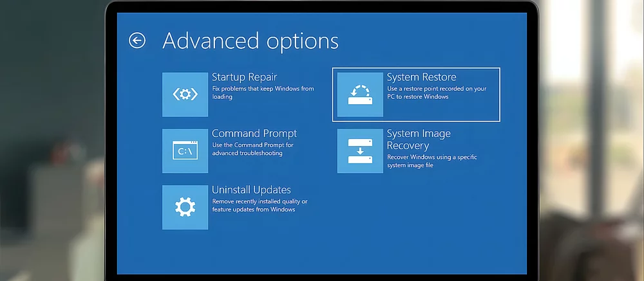
Task: Open the Uninstall Updates title
Action: point(251,190)
